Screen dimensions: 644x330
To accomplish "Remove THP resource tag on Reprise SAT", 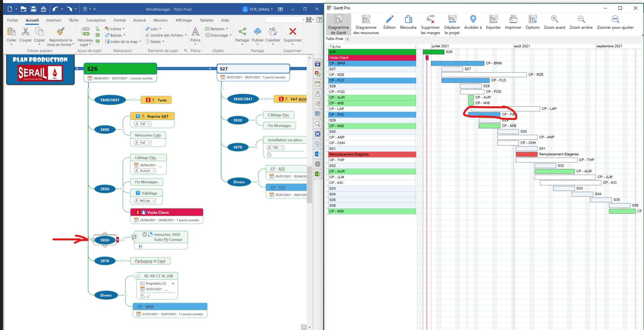I will [149, 124].
